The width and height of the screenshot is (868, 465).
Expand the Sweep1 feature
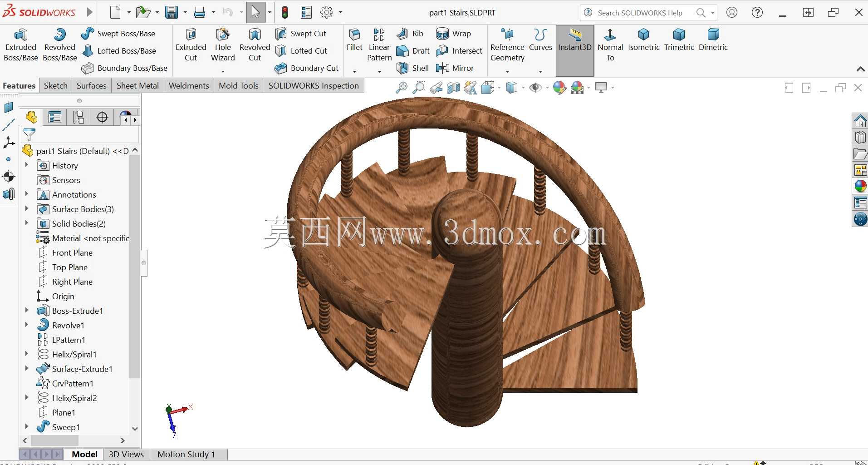26,427
